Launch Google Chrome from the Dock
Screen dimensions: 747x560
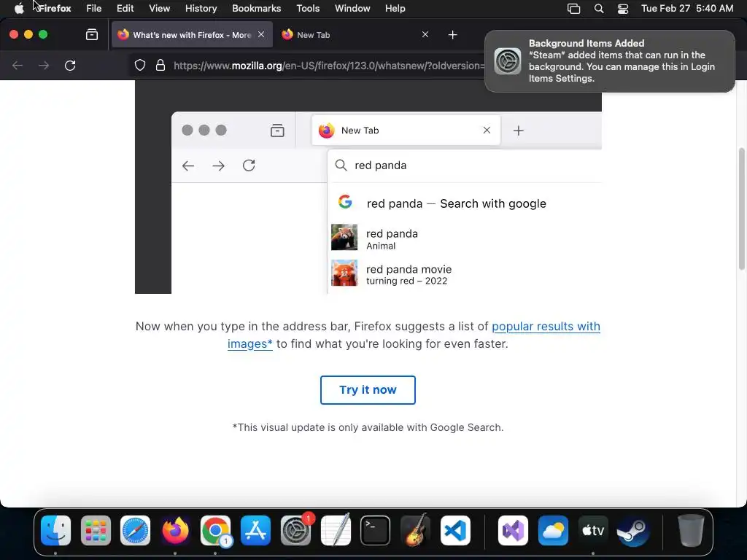(x=215, y=531)
